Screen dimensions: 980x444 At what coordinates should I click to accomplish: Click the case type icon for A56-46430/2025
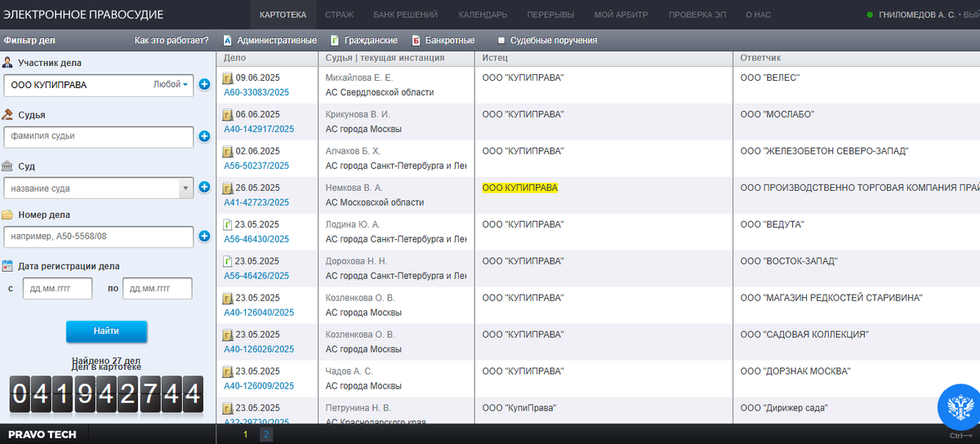[228, 224]
